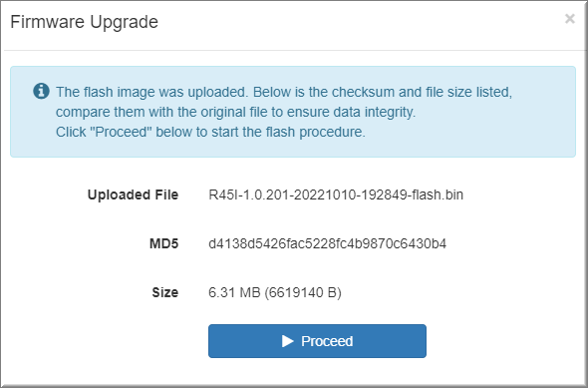Click the Size label
The image size is (588, 388).
click(x=165, y=292)
